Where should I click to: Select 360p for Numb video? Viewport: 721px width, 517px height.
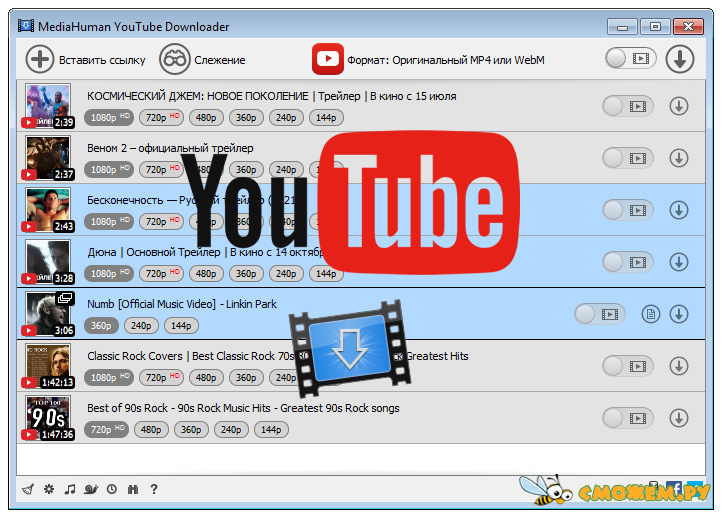pos(101,326)
